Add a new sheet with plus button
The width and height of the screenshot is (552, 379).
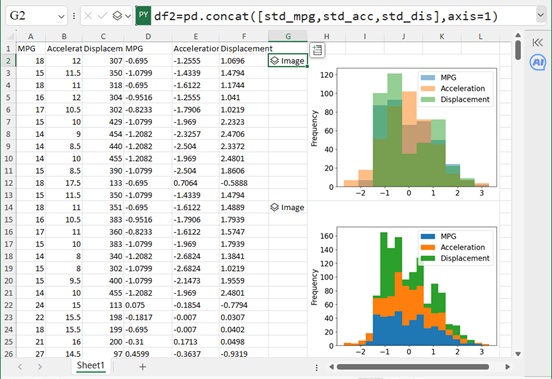coord(143,367)
